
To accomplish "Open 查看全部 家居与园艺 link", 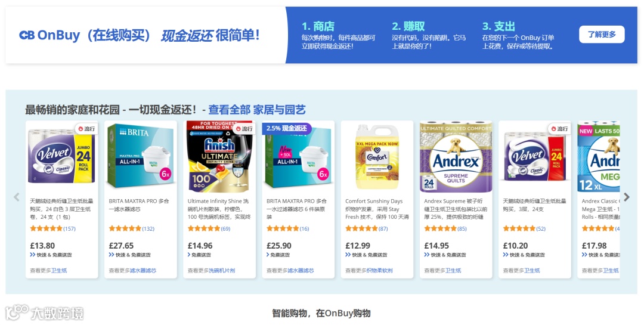I will pos(257,110).
